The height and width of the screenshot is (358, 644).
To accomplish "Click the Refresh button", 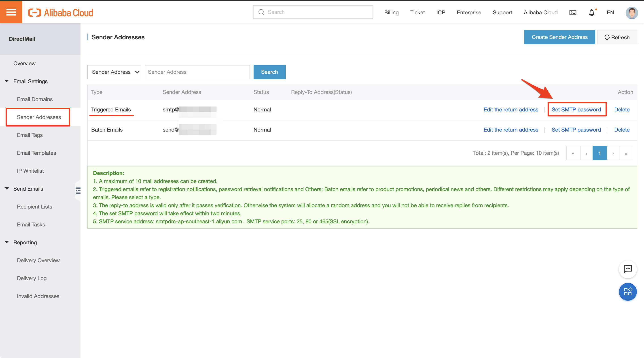I will pos(617,37).
